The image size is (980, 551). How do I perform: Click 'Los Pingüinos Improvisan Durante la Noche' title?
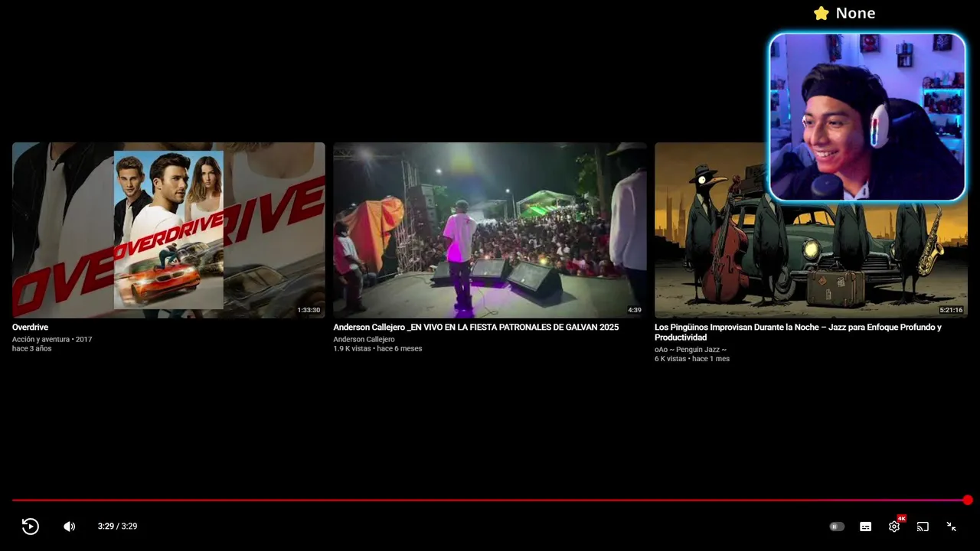798,332
